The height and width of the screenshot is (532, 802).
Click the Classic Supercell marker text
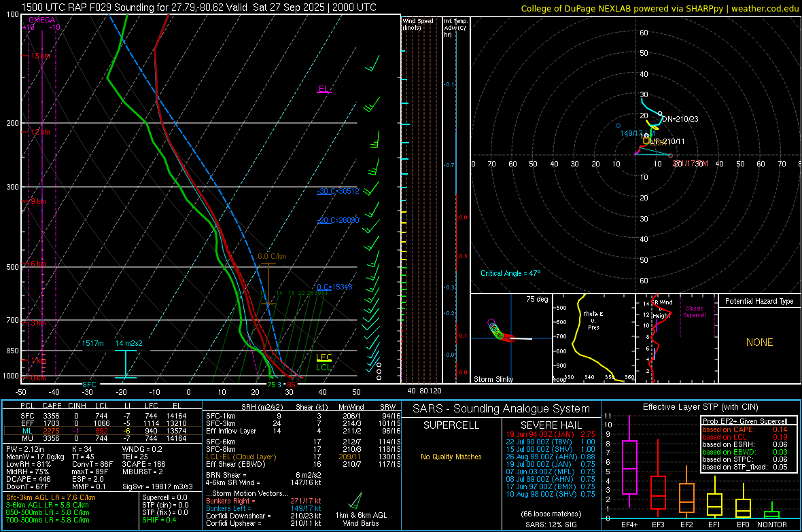tap(695, 312)
